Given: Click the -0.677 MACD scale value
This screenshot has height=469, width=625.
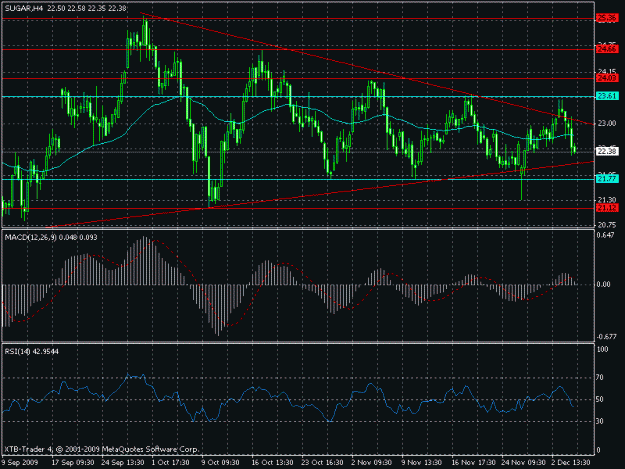Looking at the screenshot, I should coord(607,337).
